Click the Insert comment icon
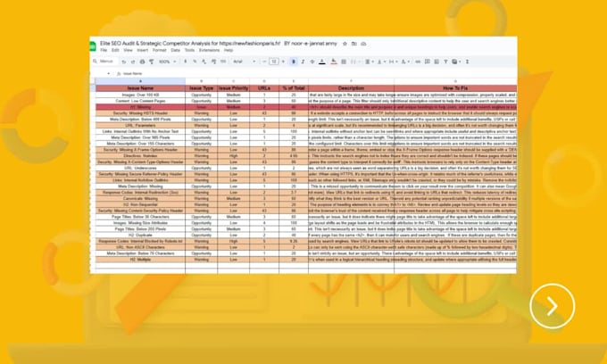The image size is (607, 364). 428,62
